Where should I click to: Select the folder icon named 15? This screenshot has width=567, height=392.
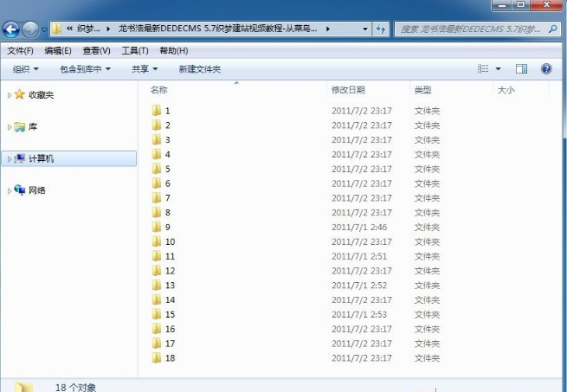(x=157, y=314)
